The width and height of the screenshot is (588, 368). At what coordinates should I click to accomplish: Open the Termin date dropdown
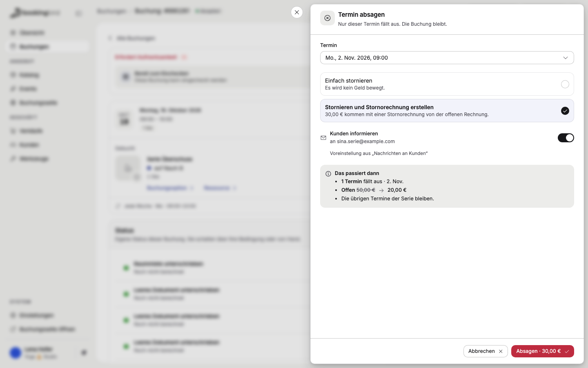tap(447, 58)
